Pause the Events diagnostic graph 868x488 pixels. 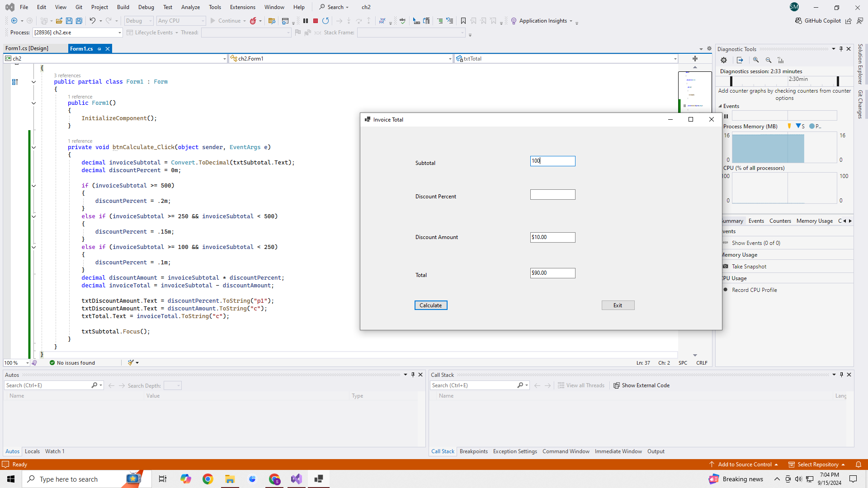pos(726,116)
